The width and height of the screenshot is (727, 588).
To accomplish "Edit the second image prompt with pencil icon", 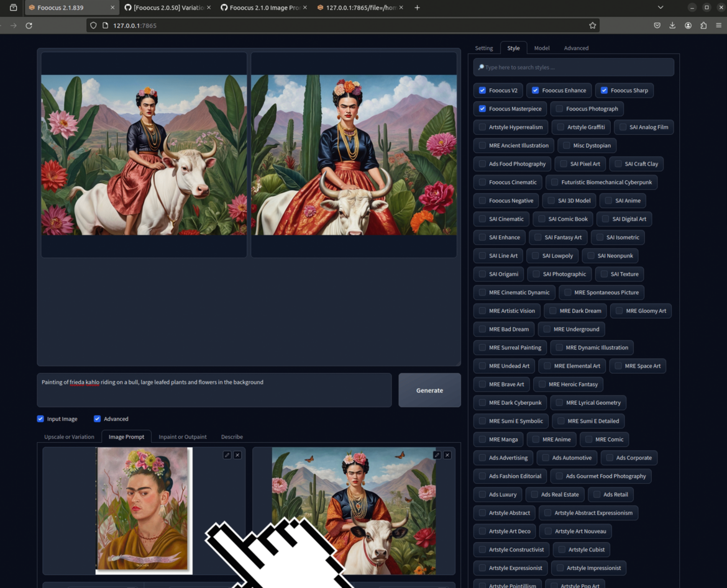I will 437,455.
